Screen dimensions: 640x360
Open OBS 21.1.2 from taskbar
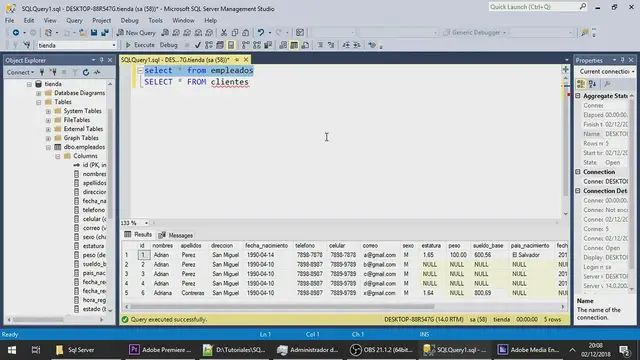coord(381,350)
